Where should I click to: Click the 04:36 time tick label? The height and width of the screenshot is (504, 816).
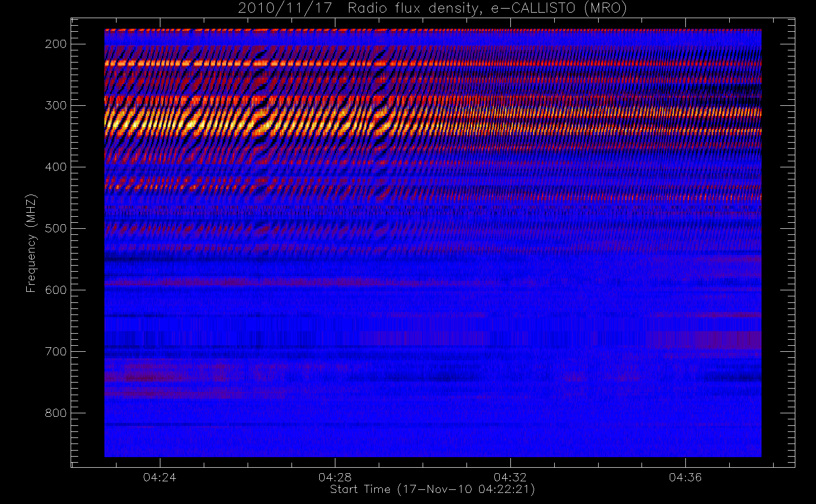point(685,477)
